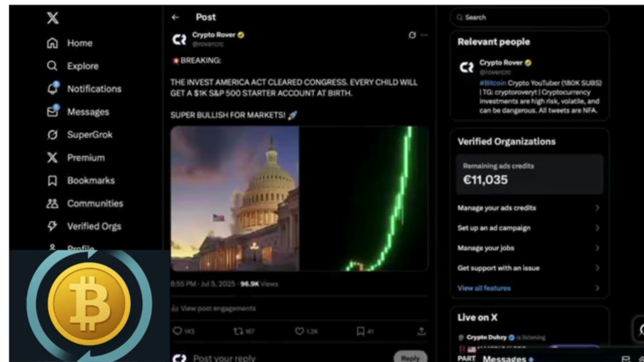Click verified badge next to post author name
This screenshot has height=362, width=644.
point(240,35)
